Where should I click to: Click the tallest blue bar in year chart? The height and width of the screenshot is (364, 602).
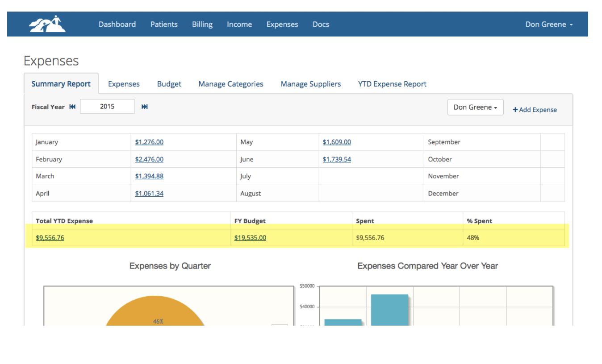click(389, 310)
